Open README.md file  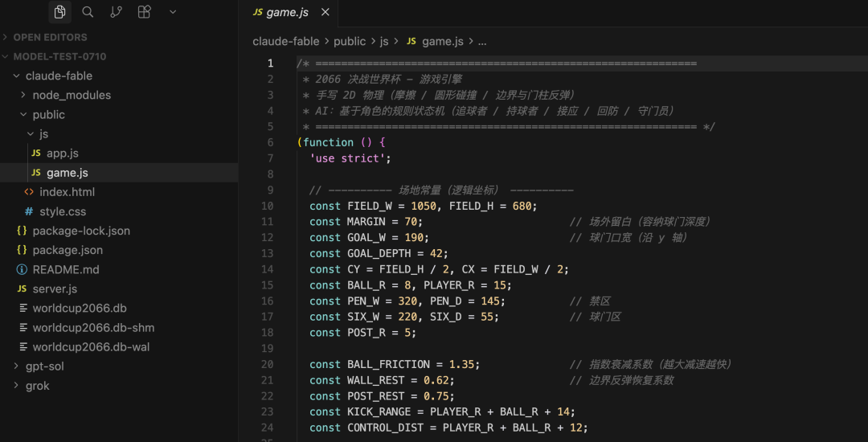119,269
